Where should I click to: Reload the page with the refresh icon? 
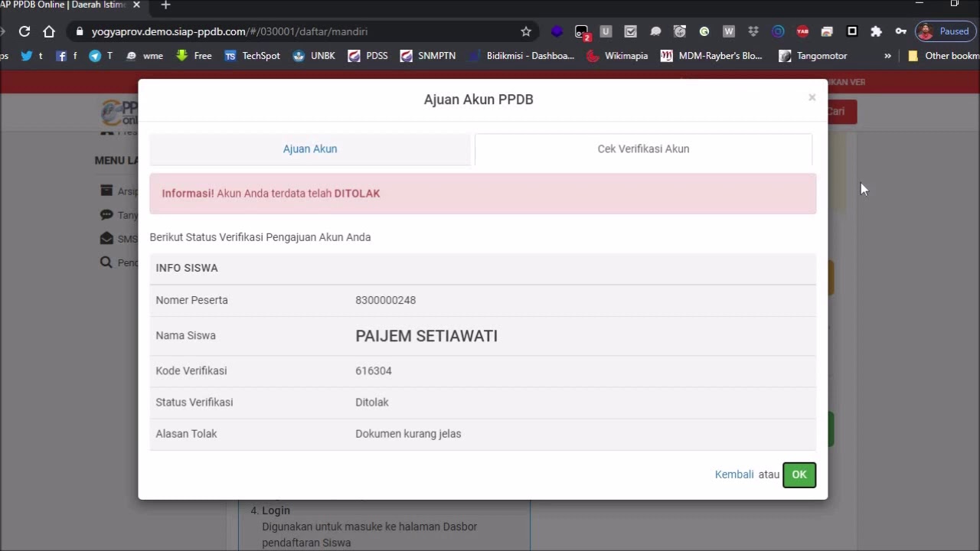(x=24, y=31)
